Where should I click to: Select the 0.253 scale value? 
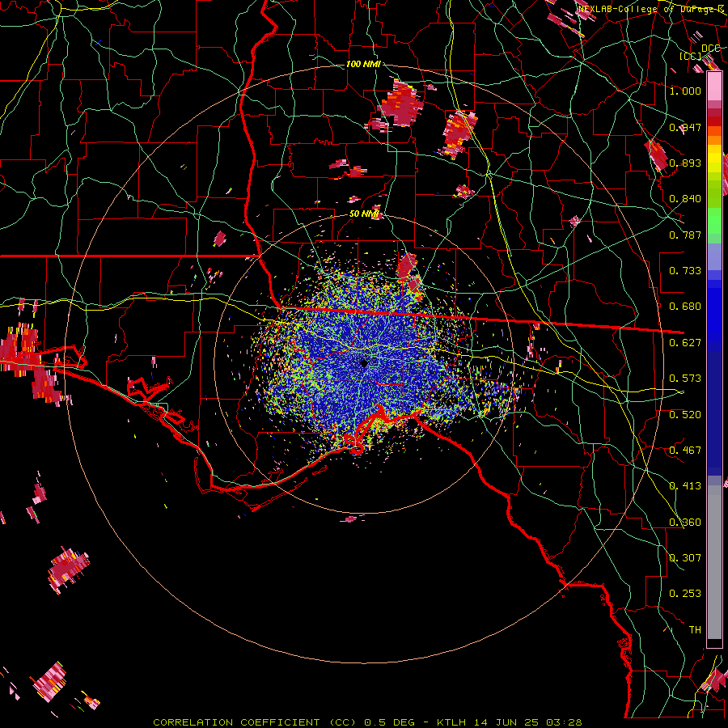tap(685, 594)
